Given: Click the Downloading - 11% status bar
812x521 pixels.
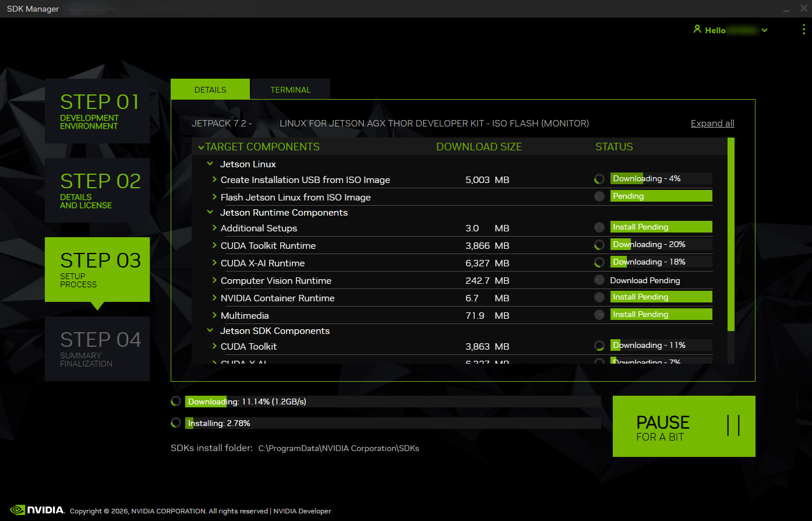Looking at the screenshot, I should pyautogui.click(x=661, y=346).
